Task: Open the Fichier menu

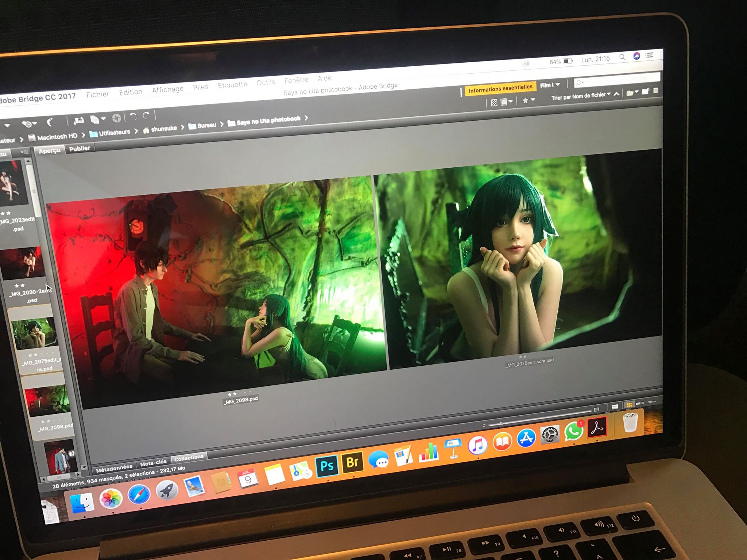Action: (97, 94)
